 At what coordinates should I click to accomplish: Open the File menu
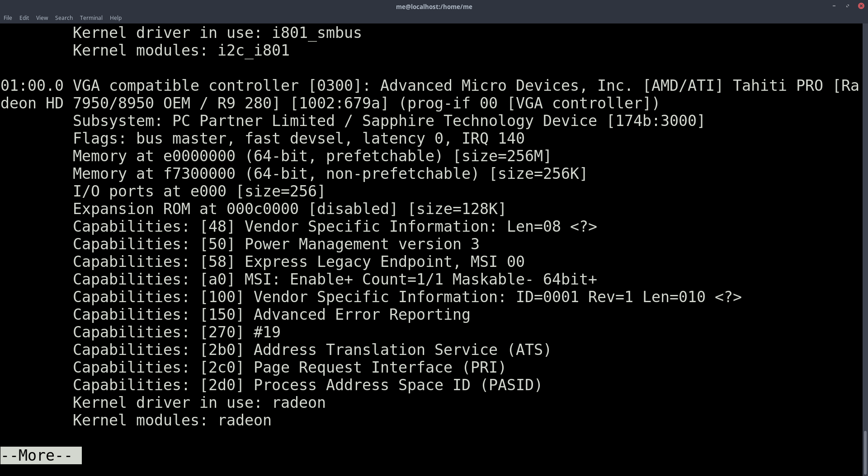coord(7,18)
